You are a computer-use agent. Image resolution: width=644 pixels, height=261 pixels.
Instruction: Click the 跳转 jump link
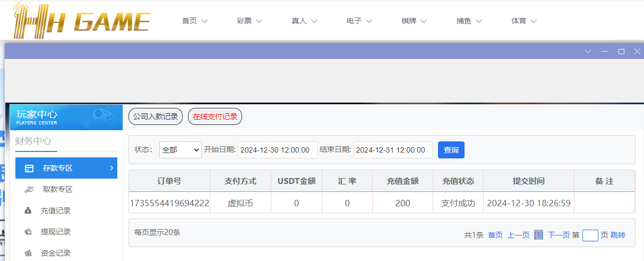tap(618, 235)
